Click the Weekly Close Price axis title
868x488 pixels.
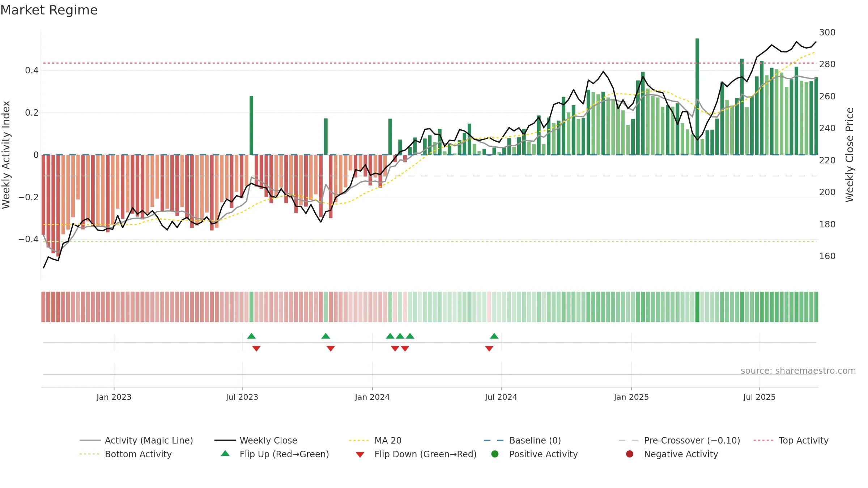[850, 155]
